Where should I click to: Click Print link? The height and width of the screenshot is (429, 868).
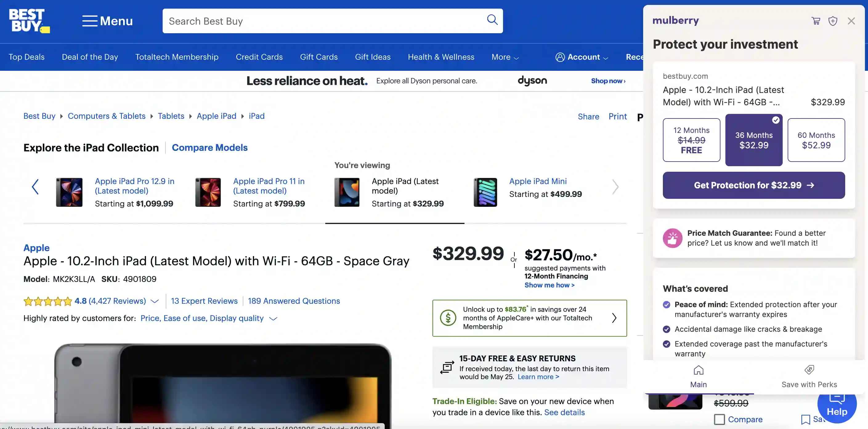click(617, 117)
